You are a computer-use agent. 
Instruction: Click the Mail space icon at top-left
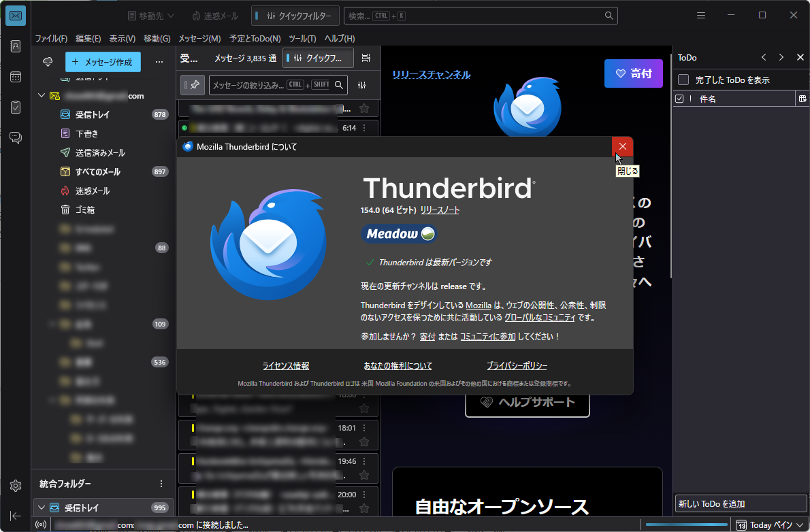coord(16,16)
